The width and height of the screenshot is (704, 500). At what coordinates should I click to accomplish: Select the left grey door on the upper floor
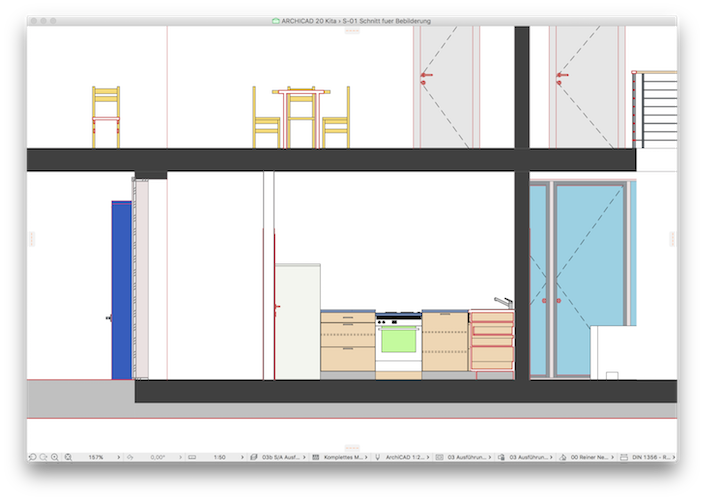(446, 87)
